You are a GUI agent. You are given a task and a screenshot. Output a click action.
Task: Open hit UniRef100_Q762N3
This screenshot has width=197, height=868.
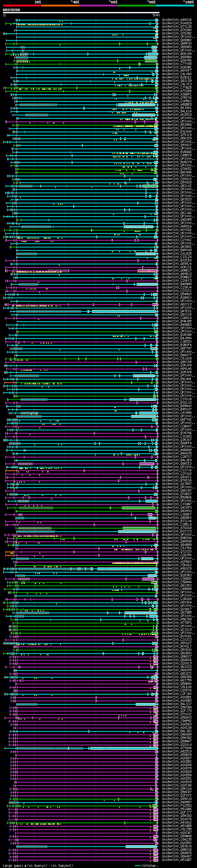coord(177,30)
